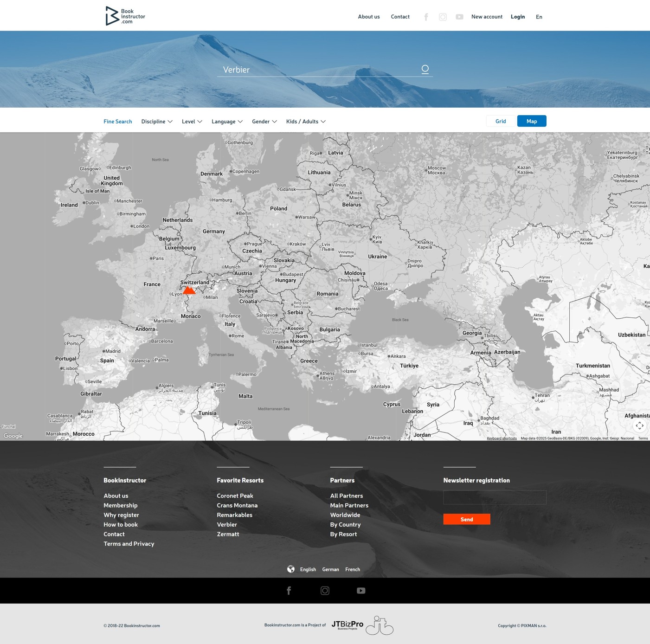Switch to Grid view
This screenshot has height=644, width=650.
tap(501, 121)
